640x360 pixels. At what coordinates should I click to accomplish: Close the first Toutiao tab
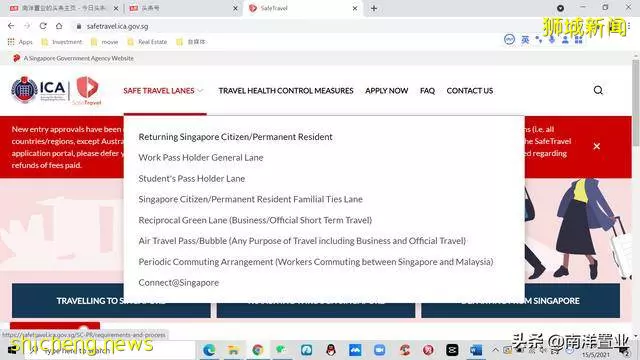[116, 8]
